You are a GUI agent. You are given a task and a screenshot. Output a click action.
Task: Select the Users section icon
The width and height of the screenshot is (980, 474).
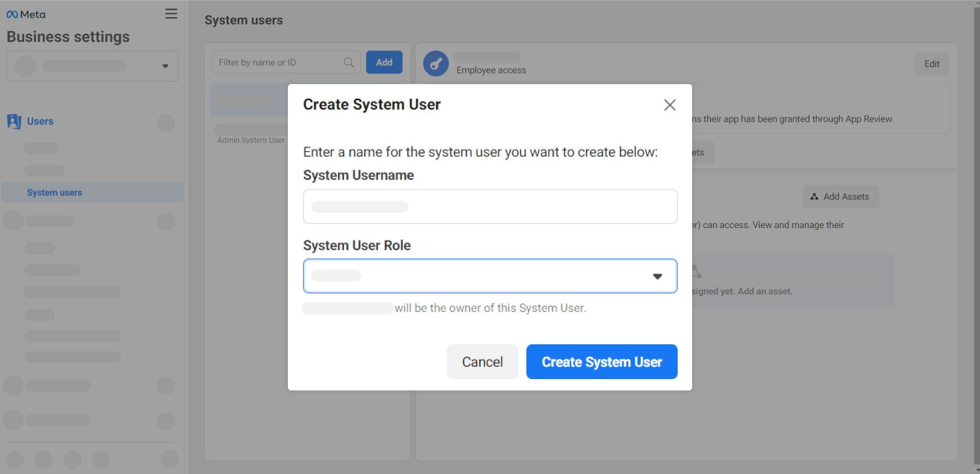coord(14,121)
